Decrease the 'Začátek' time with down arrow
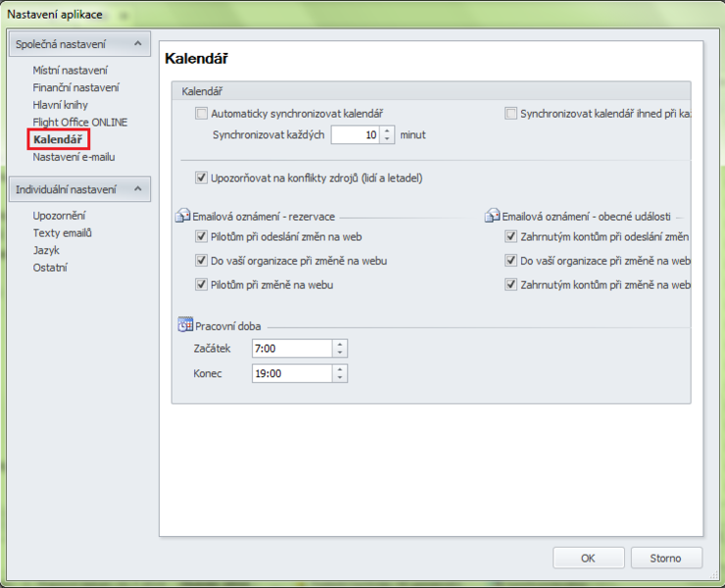 tap(340, 353)
